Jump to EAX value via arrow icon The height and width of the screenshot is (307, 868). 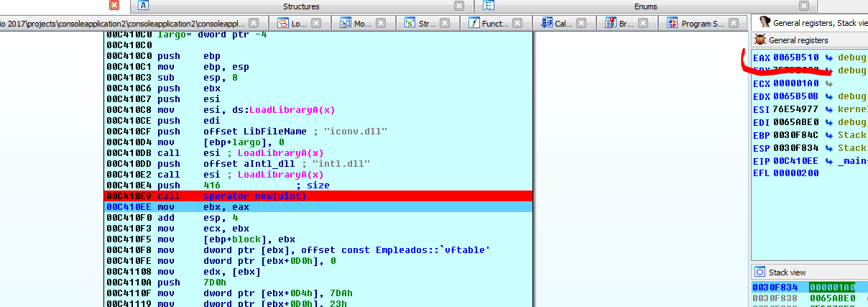click(828, 57)
